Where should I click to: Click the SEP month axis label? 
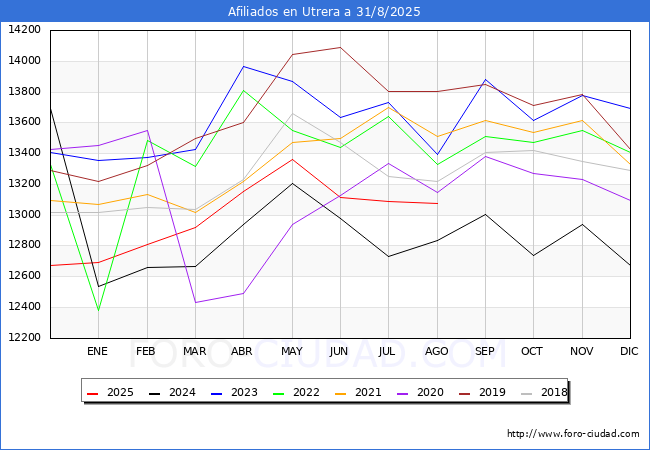click(485, 351)
